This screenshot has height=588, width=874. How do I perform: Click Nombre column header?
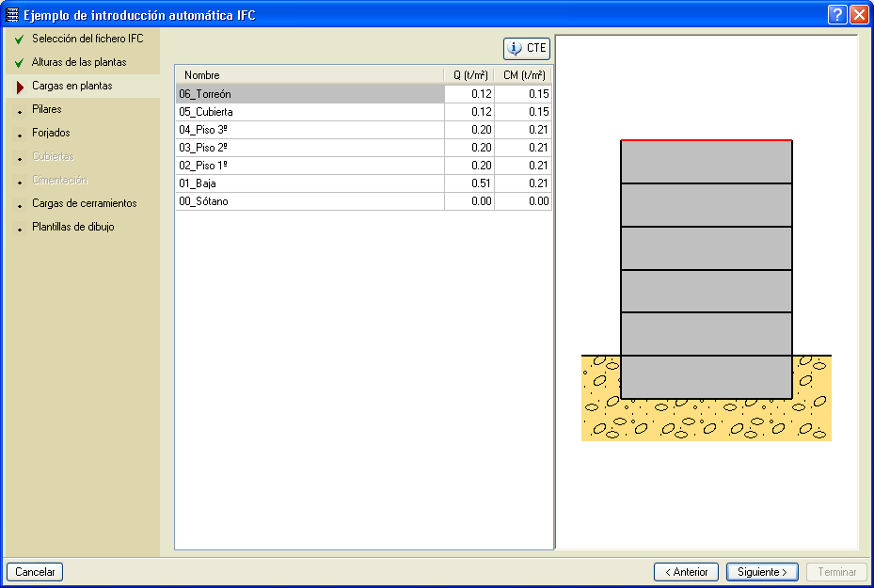tap(310, 75)
